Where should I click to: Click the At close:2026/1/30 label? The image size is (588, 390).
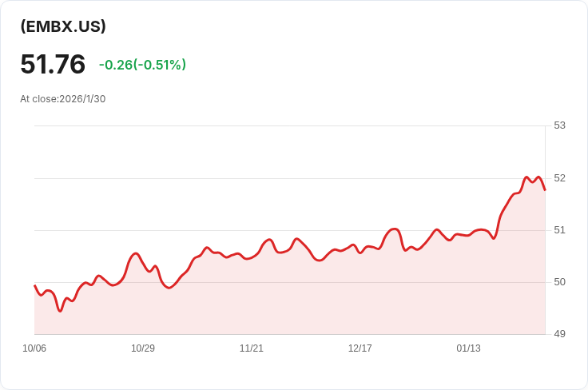(62, 99)
